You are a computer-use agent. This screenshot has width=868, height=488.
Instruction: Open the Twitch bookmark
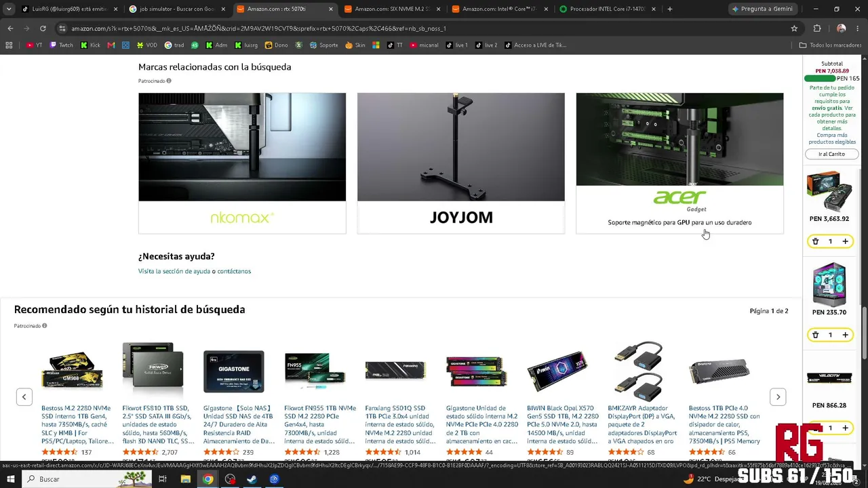coord(61,45)
